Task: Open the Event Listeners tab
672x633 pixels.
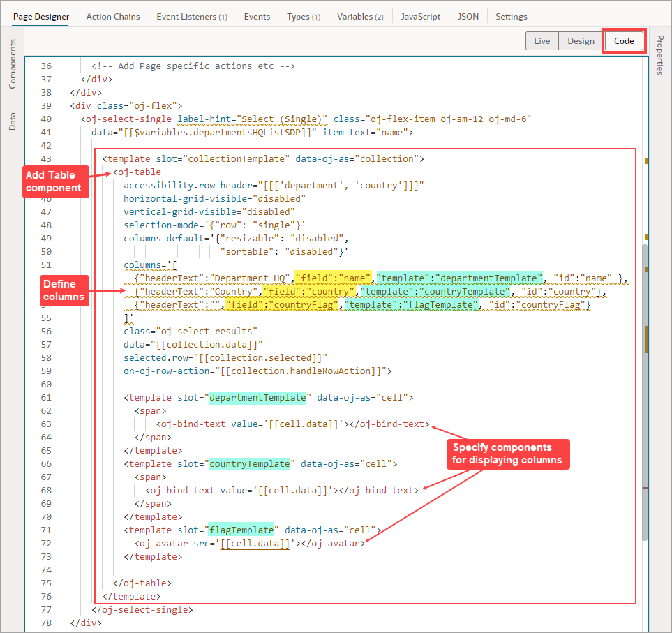Action: tap(192, 16)
